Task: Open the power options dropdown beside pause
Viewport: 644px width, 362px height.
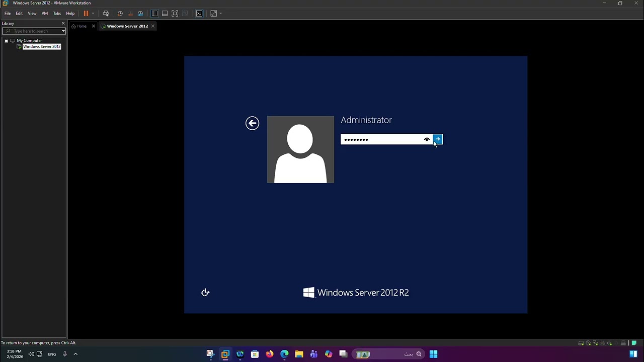Action: coord(93,14)
